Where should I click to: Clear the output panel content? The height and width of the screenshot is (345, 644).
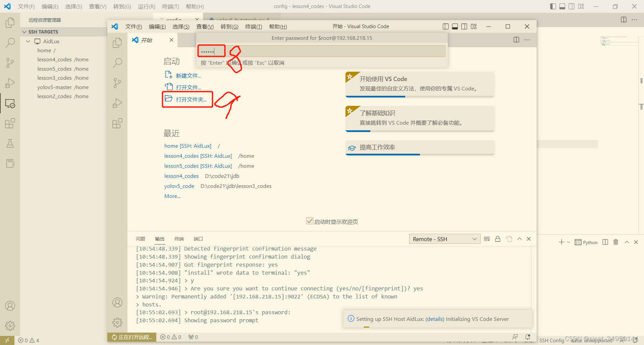point(487,239)
